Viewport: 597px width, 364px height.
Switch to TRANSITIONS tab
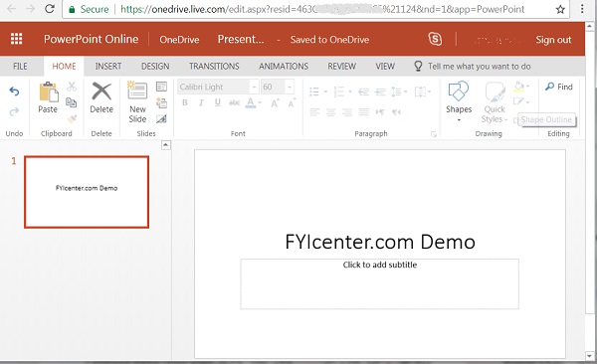tap(214, 67)
